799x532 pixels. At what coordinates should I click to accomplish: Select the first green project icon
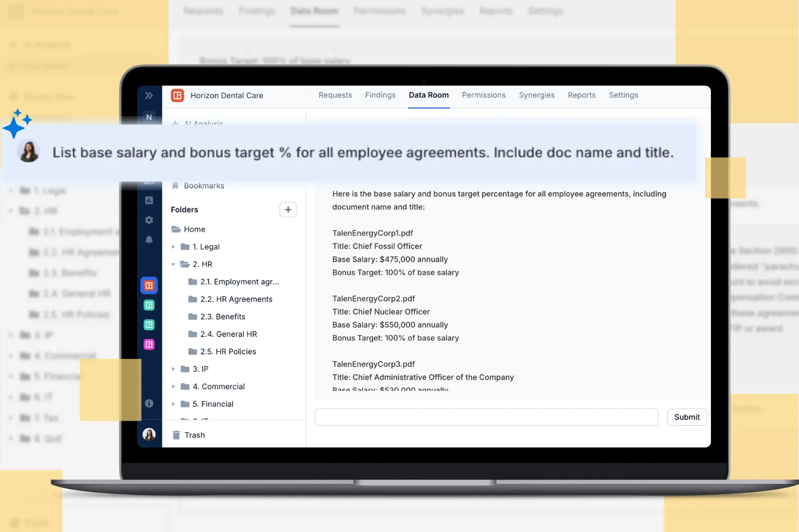(149, 305)
